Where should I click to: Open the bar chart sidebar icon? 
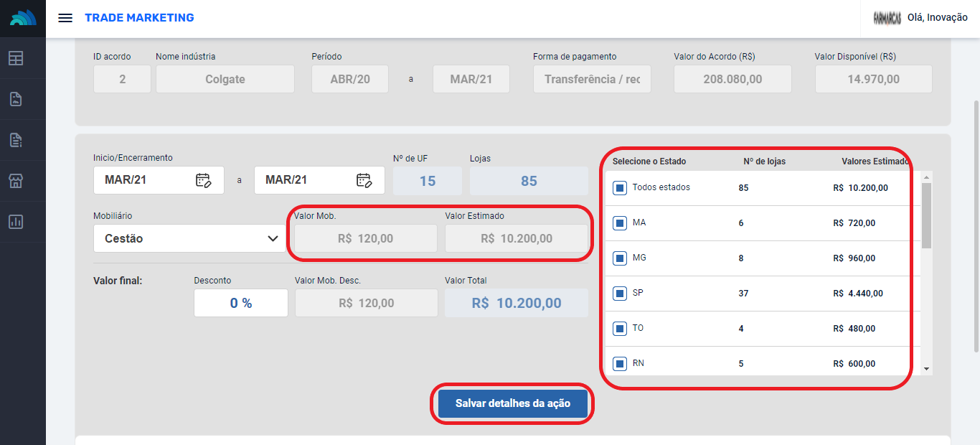(x=16, y=222)
